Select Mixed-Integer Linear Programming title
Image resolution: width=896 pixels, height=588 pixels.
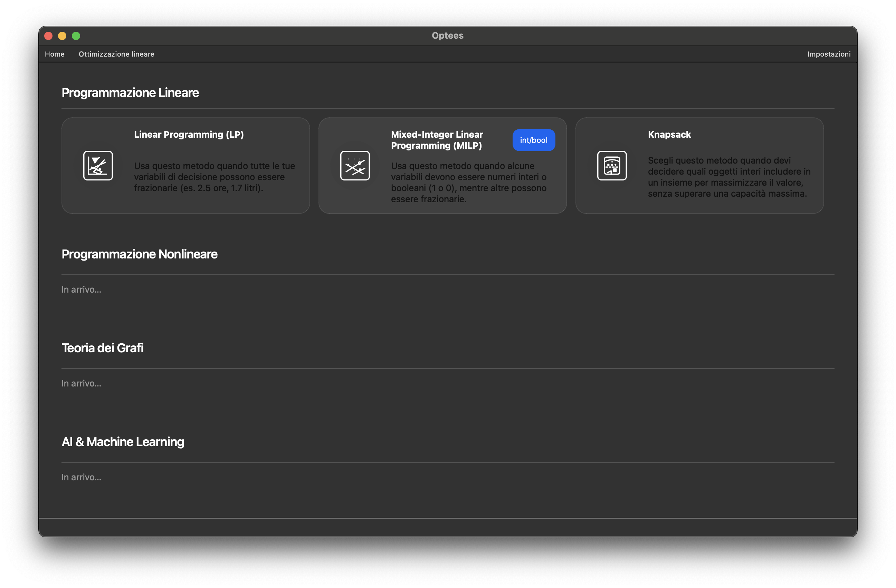[437, 140]
